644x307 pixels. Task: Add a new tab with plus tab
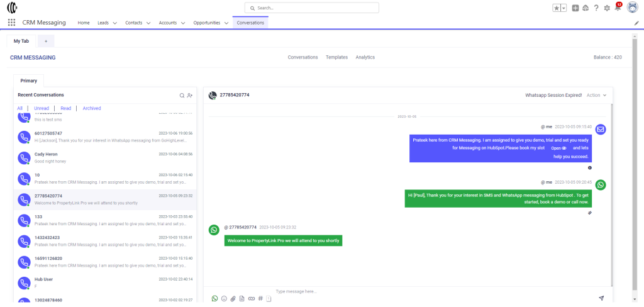pos(46,41)
